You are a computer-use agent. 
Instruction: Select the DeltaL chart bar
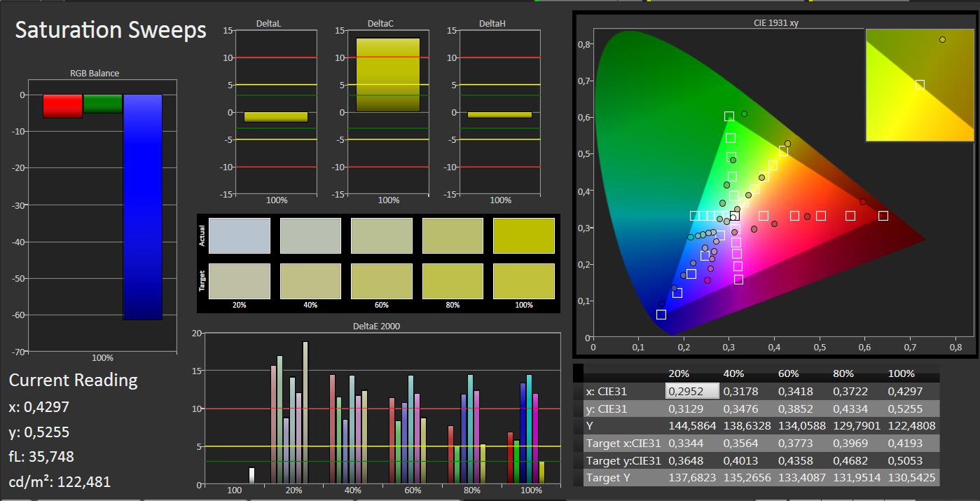coord(276,117)
